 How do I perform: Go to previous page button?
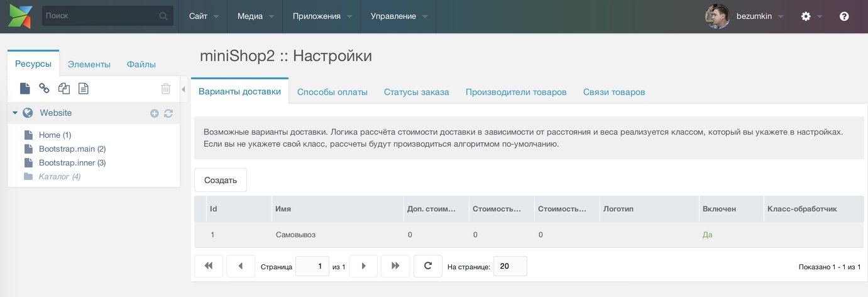pyautogui.click(x=240, y=266)
